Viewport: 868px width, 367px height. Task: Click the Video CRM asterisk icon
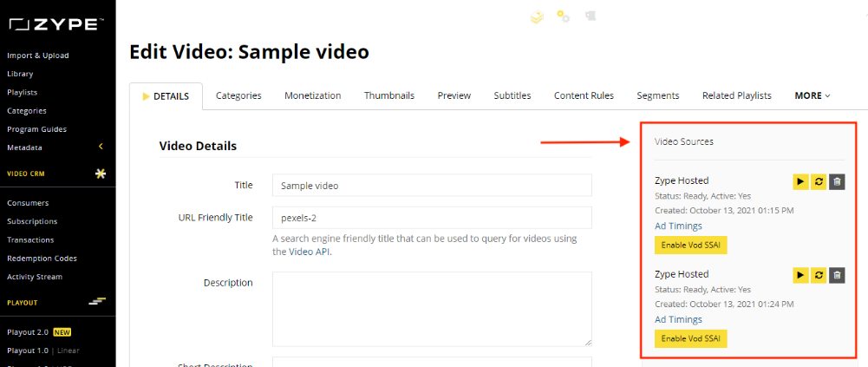click(x=101, y=174)
